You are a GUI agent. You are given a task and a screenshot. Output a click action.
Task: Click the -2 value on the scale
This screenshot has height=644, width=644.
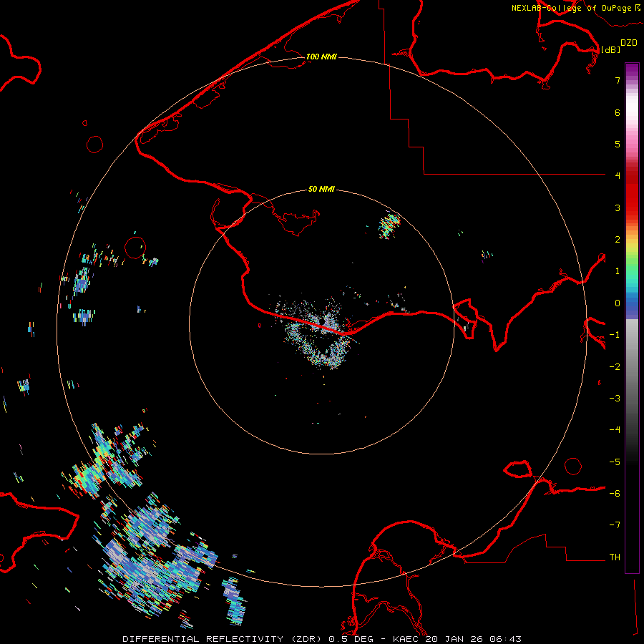615,367
